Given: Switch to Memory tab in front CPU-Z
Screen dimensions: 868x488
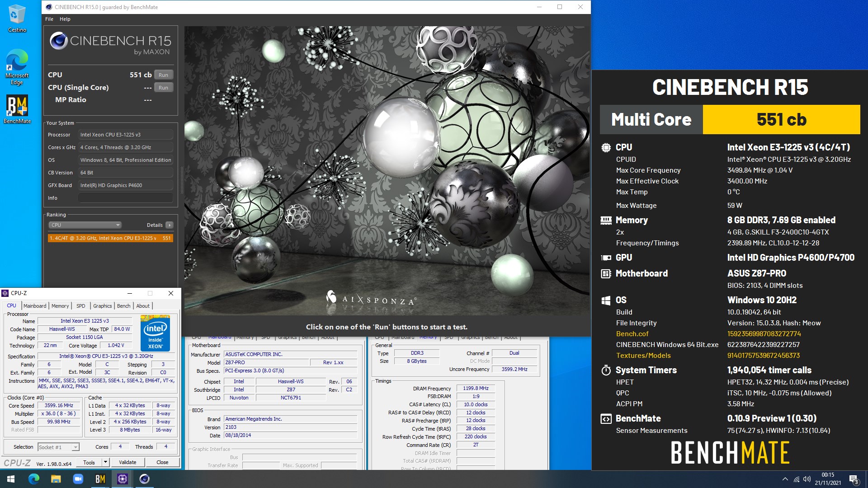Looking at the screenshot, I should click(60, 306).
